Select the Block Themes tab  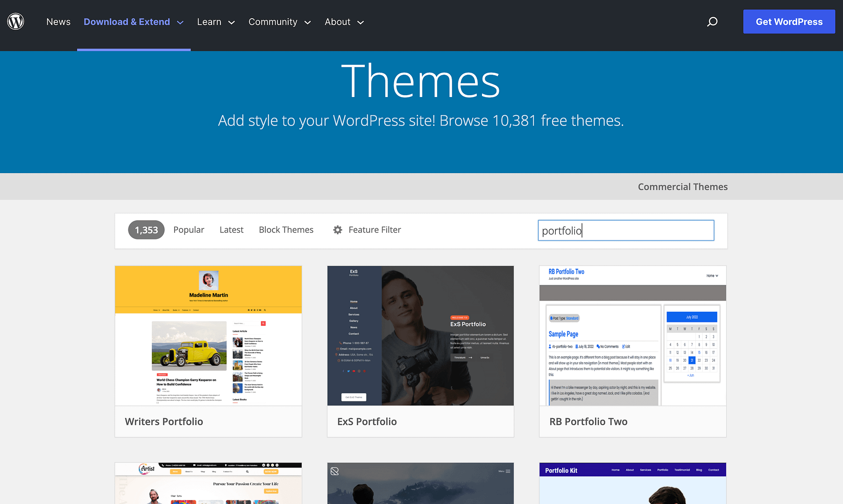tap(286, 230)
